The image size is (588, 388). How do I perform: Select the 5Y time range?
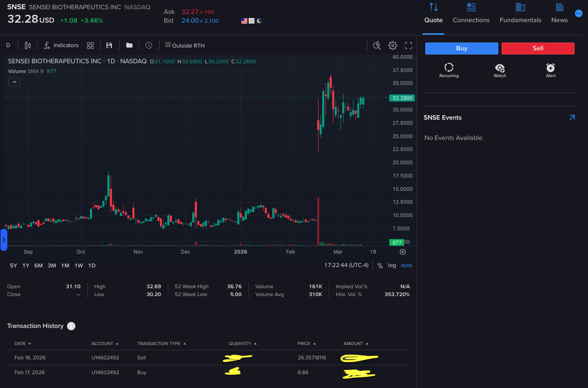[13, 266]
